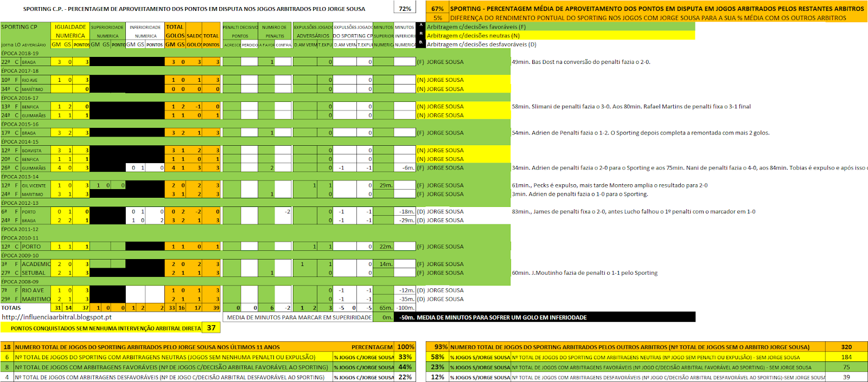The image size is (868, 382).
Task: Select the legend 'Arbitragem c/decisões desfavoráveis (D)'
Action: (481, 44)
